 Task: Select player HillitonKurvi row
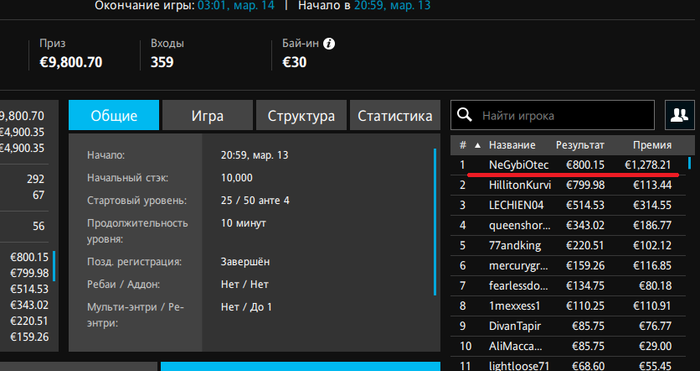click(x=568, y=185)
